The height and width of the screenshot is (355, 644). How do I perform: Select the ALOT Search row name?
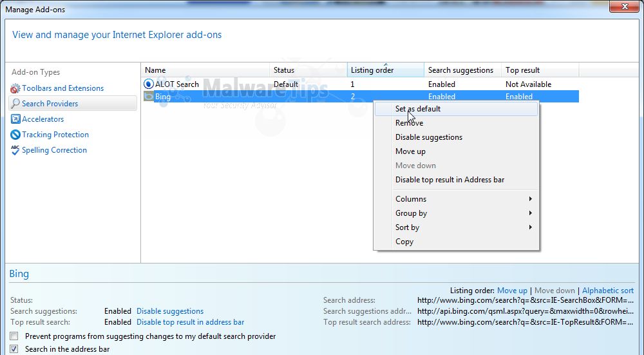[176, 84]
